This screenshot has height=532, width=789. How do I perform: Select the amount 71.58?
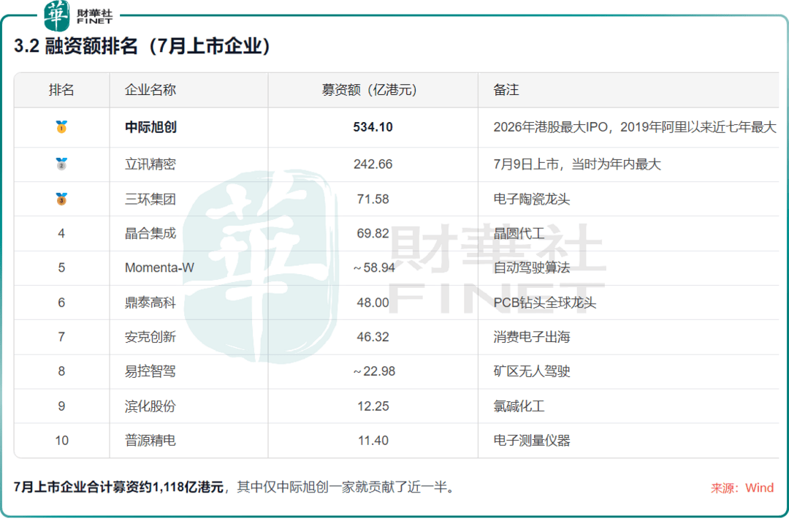click(x=373, y=199)
